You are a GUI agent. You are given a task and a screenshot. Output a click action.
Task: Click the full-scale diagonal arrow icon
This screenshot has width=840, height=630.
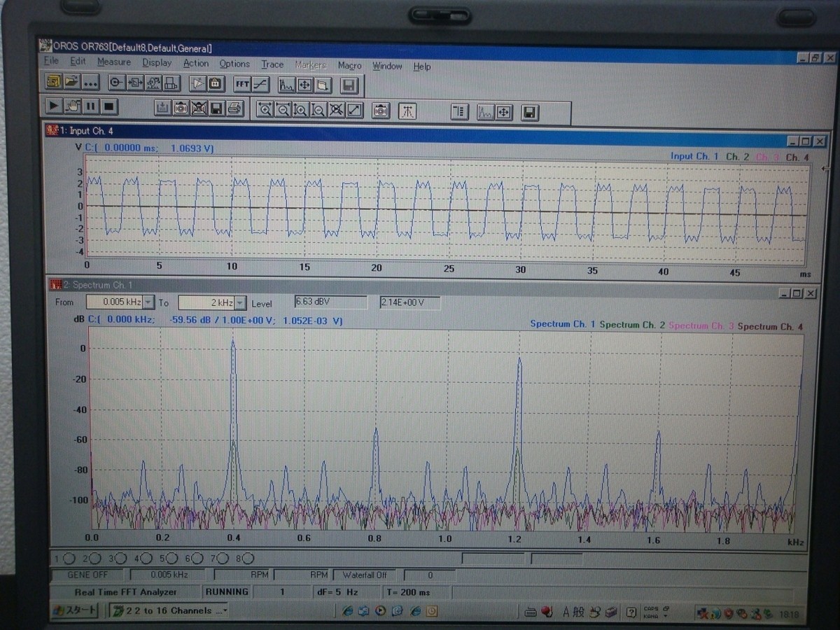click(x=355, y=109)
